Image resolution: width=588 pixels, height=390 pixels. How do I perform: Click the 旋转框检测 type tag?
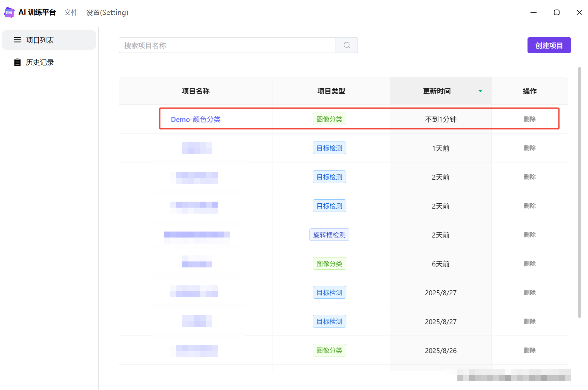point(329,235)
